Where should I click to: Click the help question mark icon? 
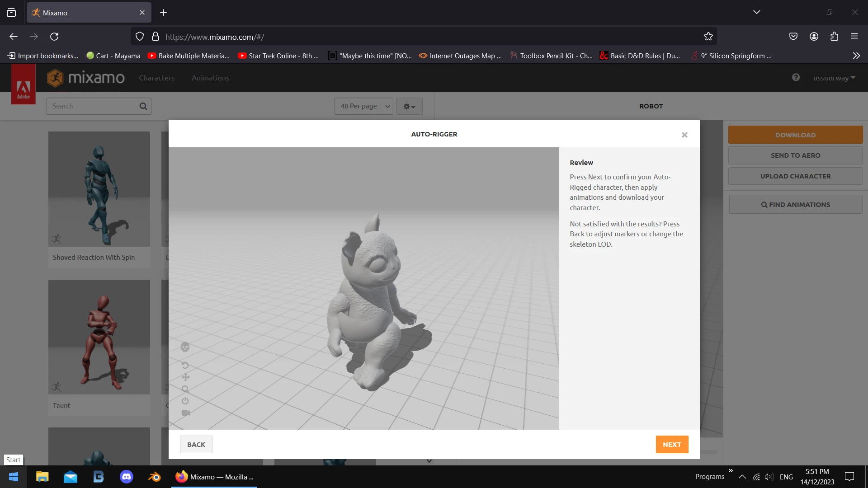point(796,78)
